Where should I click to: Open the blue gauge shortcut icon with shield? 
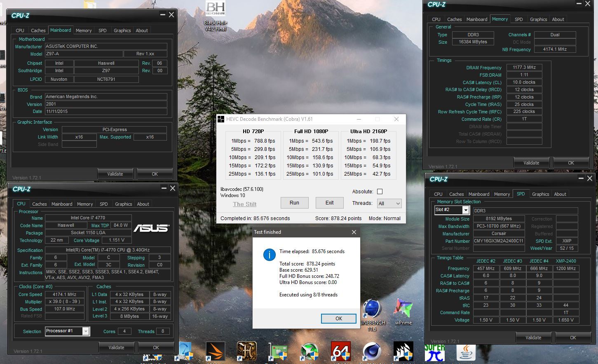click(x=184, y=352)
